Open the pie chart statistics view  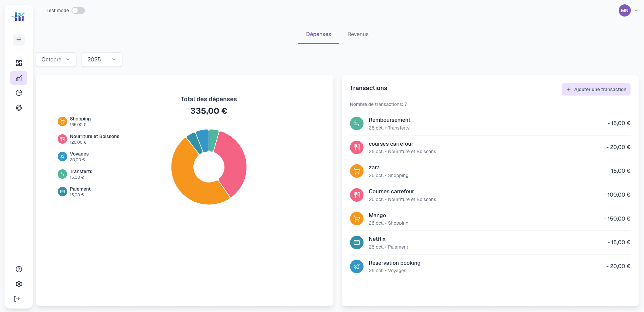point(19,93)
